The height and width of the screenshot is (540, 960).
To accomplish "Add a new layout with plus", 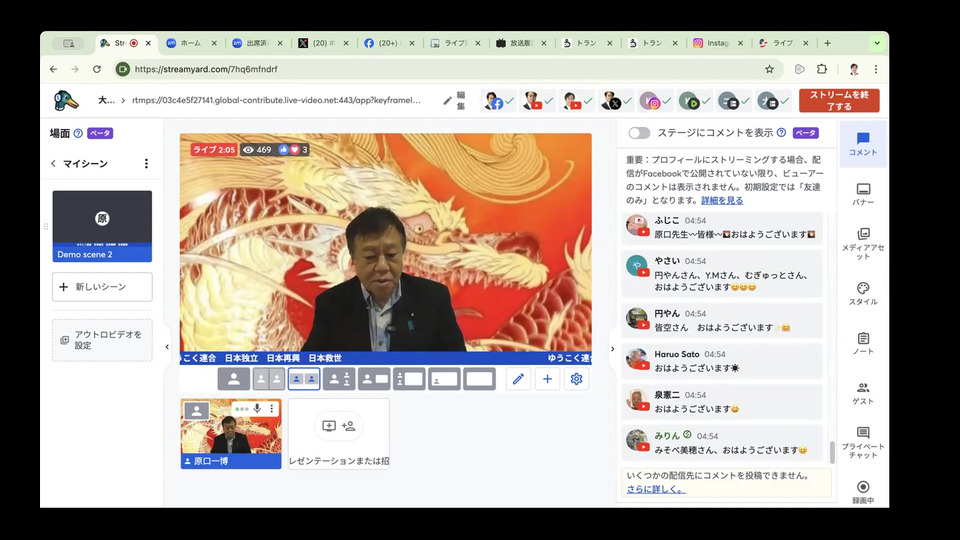I will click(547, 379).
